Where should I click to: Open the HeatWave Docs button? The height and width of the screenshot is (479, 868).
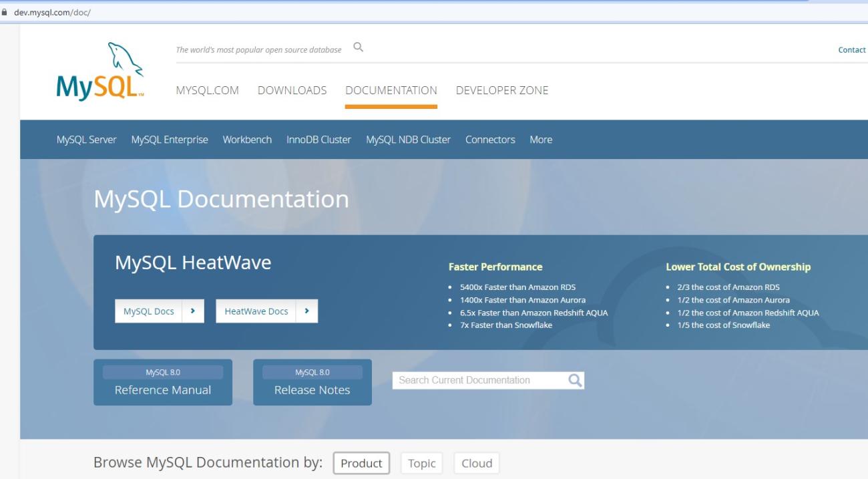[256, 311]
